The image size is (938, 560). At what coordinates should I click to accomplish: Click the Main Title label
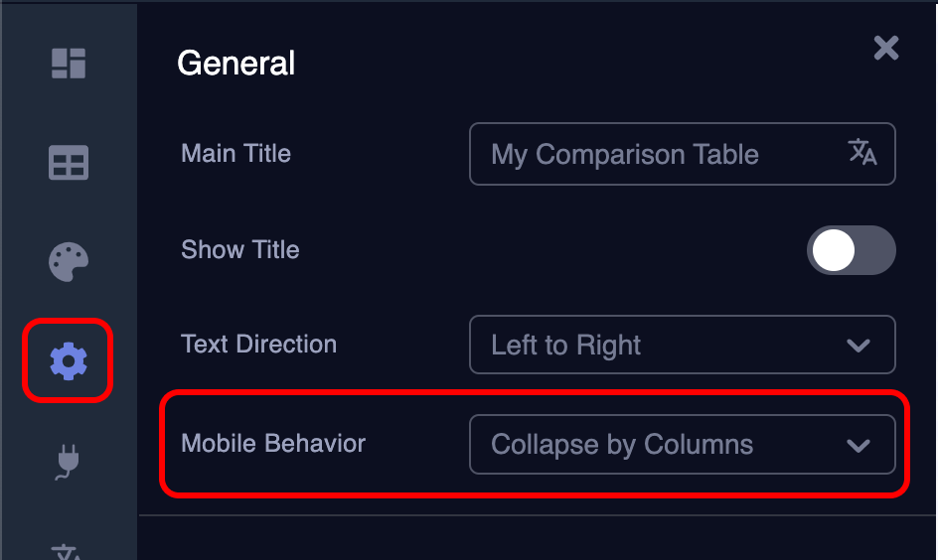pos(236,154)
